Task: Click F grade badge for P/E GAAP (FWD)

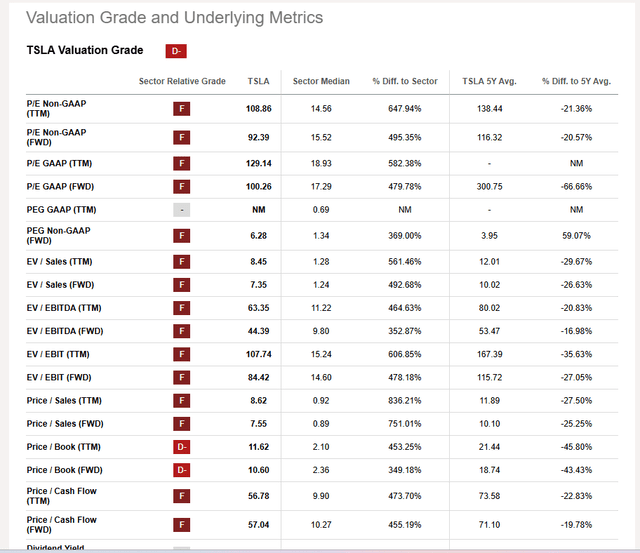Action: point(182,187)
